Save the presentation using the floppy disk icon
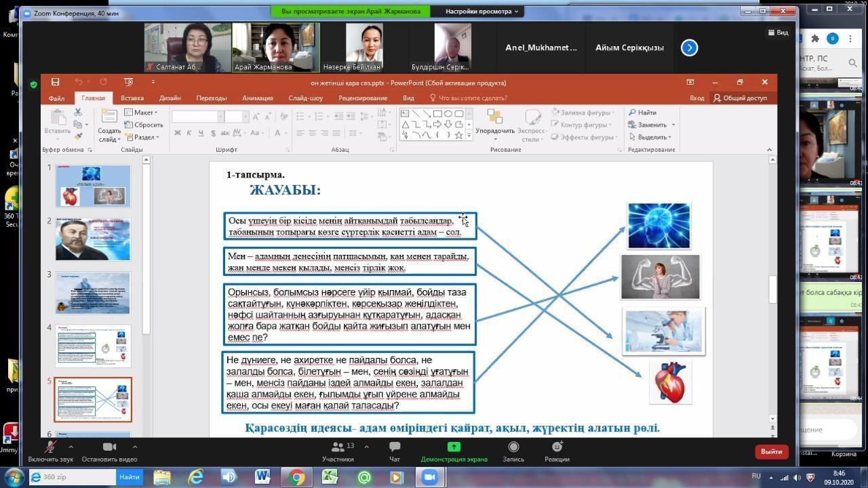 (x=56, y=82)
